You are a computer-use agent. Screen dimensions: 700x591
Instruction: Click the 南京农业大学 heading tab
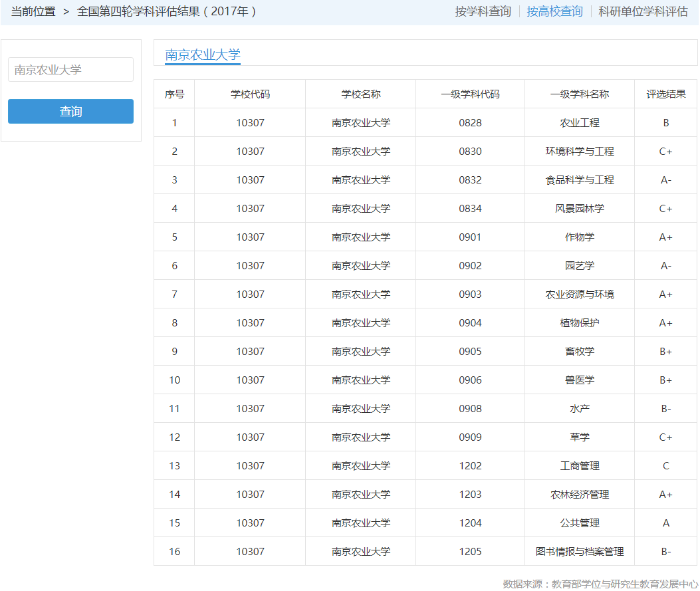(203, 55)
